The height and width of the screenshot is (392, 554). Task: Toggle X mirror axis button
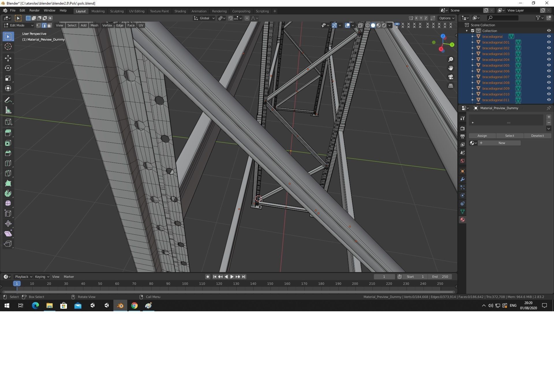(x=416, y=18)
